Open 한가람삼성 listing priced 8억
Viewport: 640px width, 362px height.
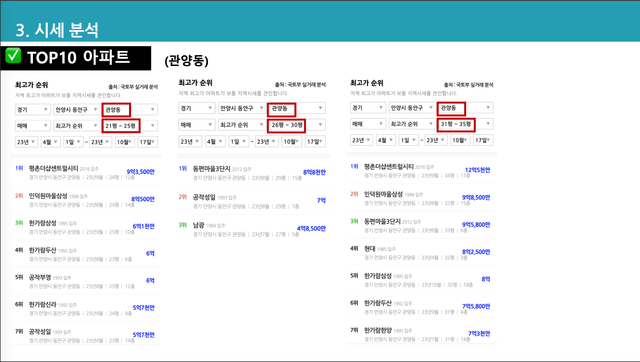[422, 280]
